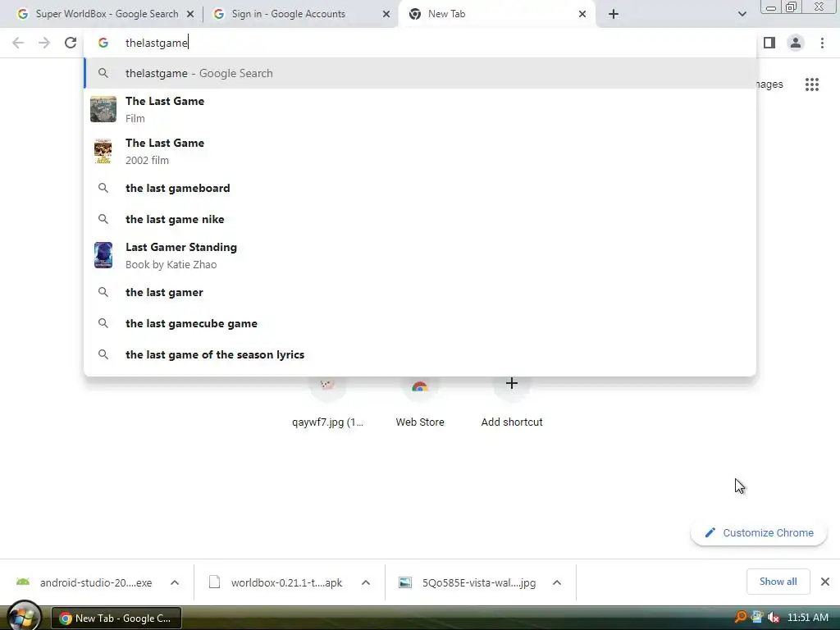Close the Super WorldBox tab
Screen dimensions: 840x630
(x=190, y=14)
